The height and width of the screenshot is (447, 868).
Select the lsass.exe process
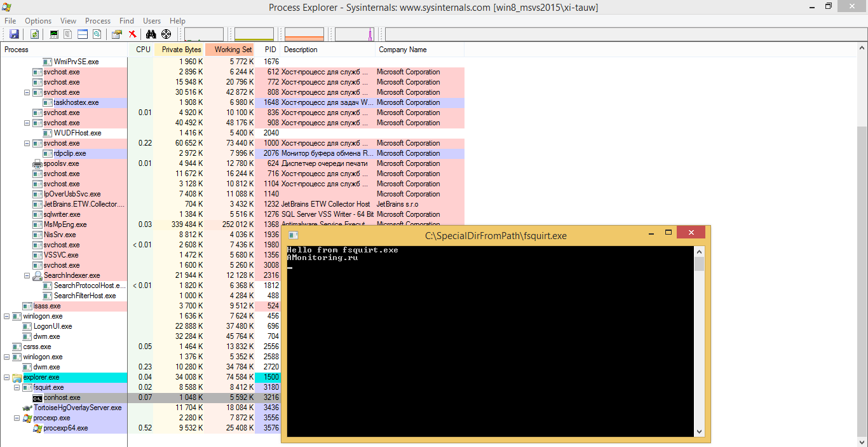47,306
